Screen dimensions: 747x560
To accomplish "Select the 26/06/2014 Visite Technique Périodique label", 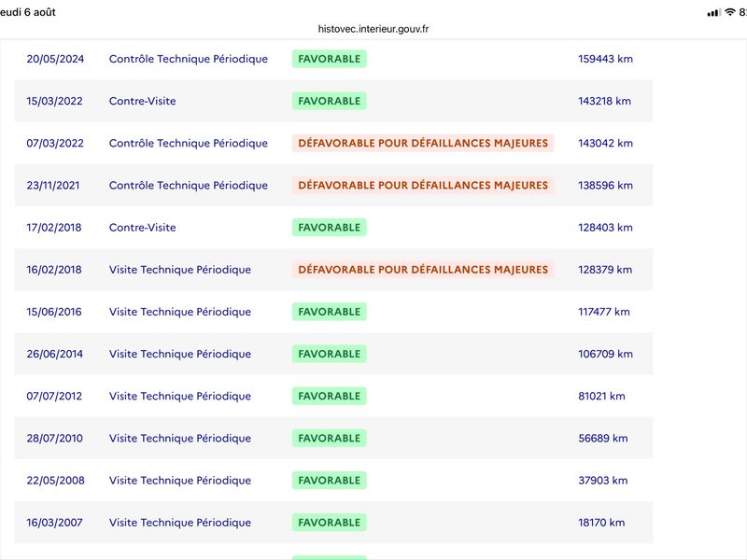I will click(180, 354).
